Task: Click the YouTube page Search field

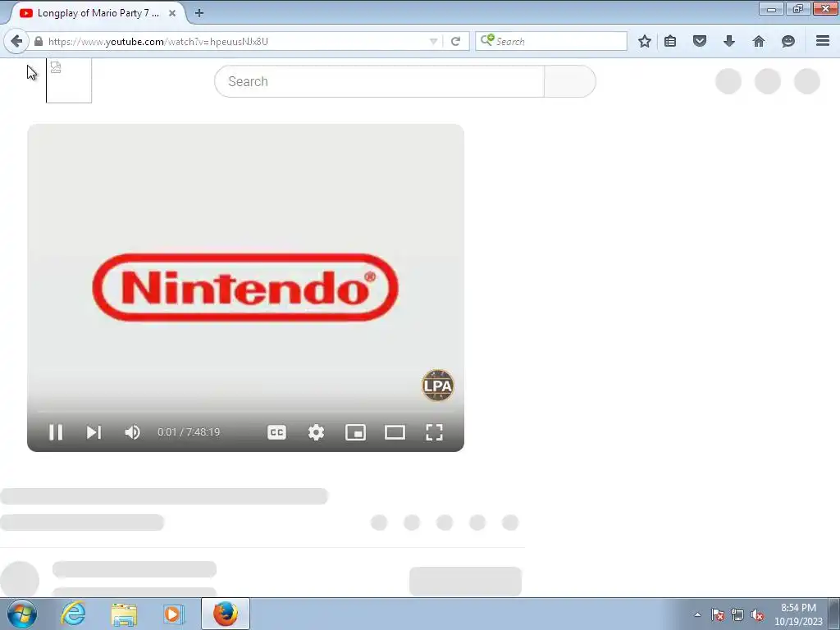Action: 379,81
